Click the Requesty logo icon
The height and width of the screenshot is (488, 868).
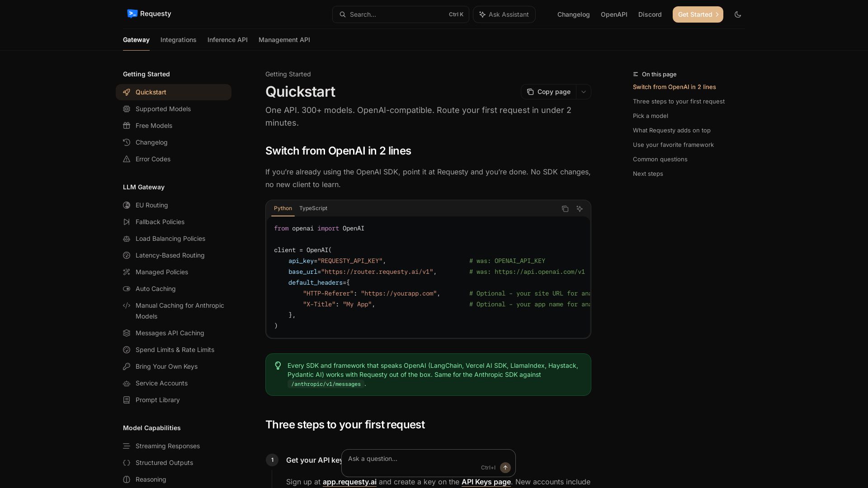pyautogui.click(x=132, y=14)
